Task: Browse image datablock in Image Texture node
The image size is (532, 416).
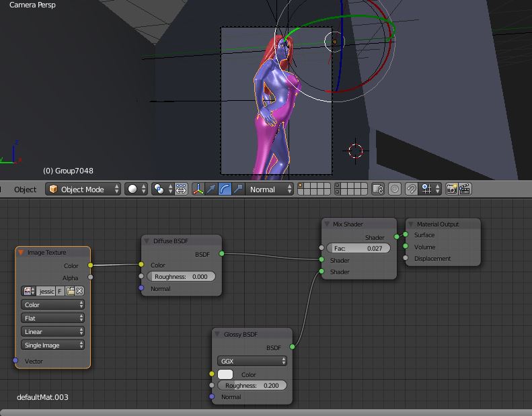Action: [28, 291]
